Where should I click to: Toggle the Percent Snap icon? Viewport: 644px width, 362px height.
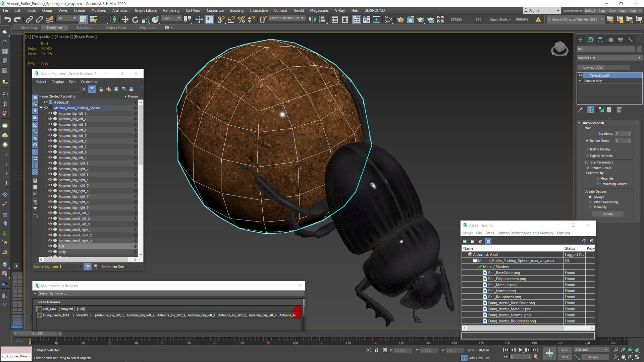(241, 19)
